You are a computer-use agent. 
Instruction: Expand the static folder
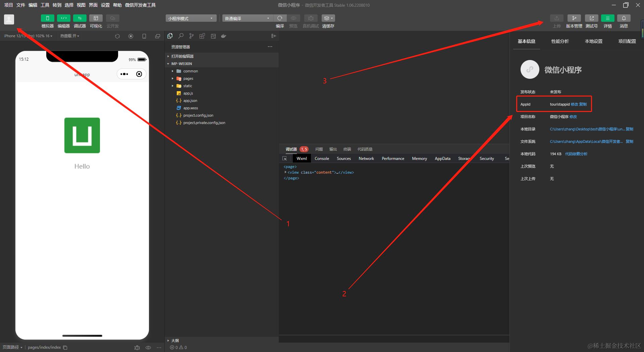coord(222,86)
